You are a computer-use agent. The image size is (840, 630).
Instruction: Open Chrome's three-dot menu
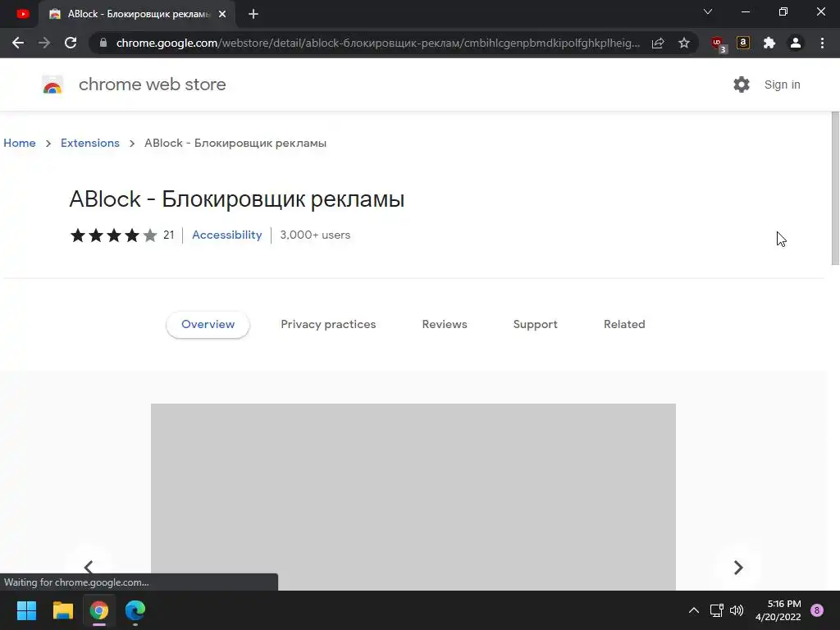[x=822, y=43]
